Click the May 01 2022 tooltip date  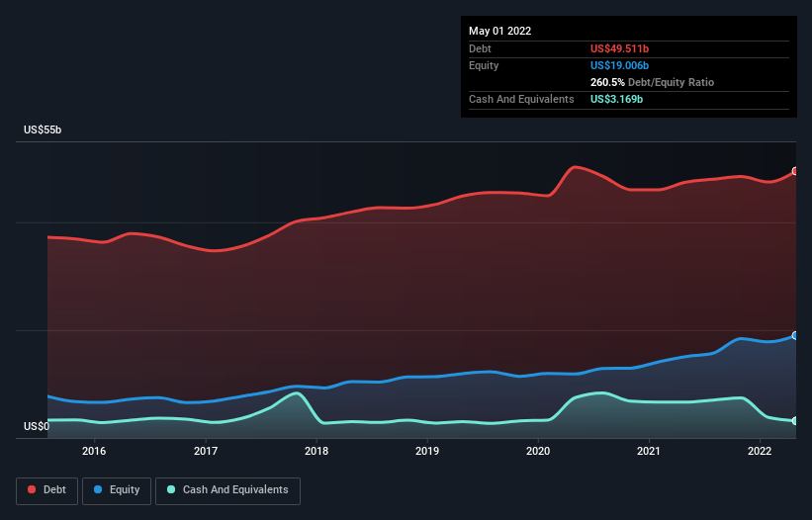[499, 31]
